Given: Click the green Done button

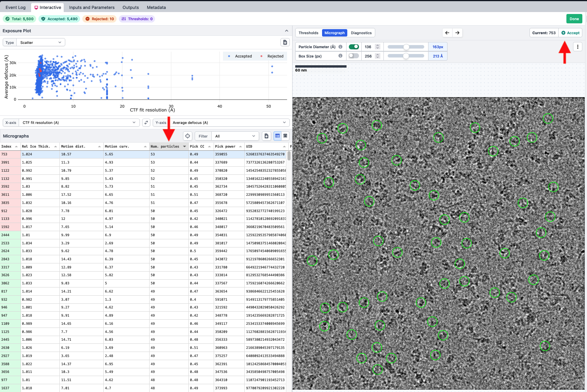Looking at the screenshot, I should pos(574,19).
